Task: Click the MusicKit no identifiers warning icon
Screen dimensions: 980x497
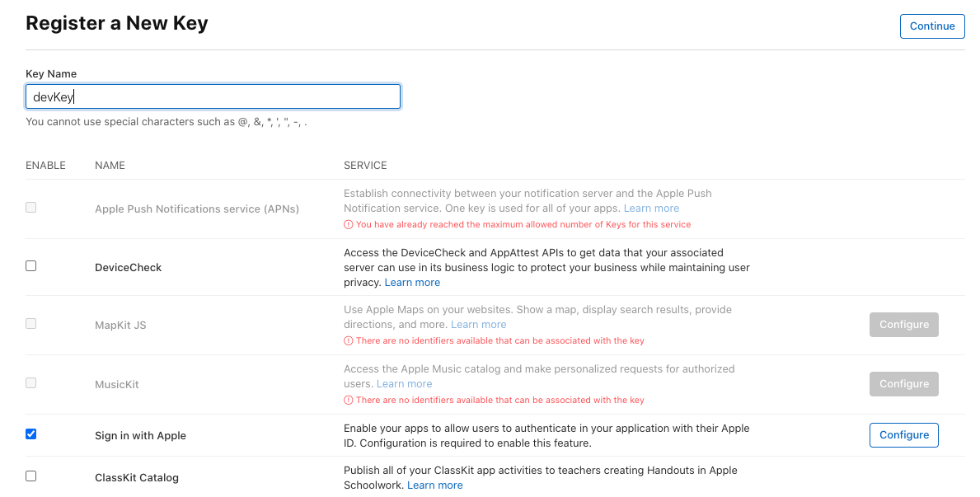Action: coord(348,400)
